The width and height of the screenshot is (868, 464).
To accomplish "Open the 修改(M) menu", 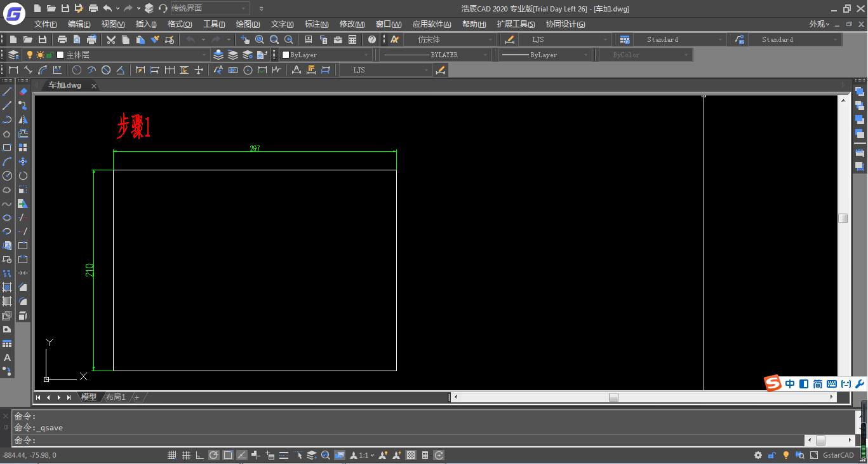I will 352,24.
